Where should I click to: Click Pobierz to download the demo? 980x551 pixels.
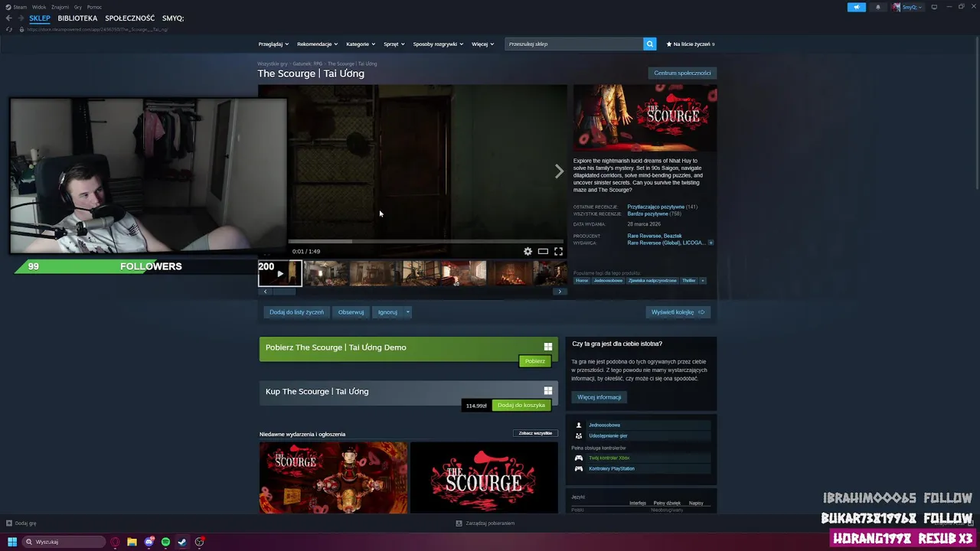[535, 361]
